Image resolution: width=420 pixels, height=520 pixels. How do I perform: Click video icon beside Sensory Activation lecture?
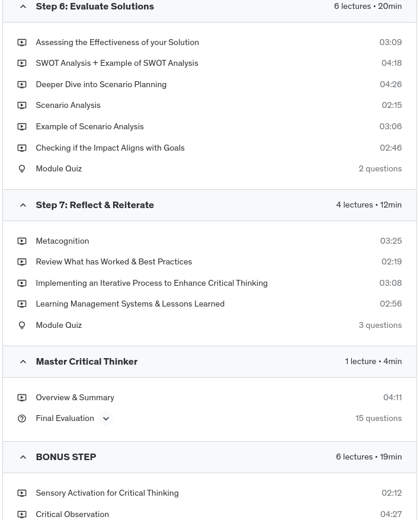coord(22,493)
